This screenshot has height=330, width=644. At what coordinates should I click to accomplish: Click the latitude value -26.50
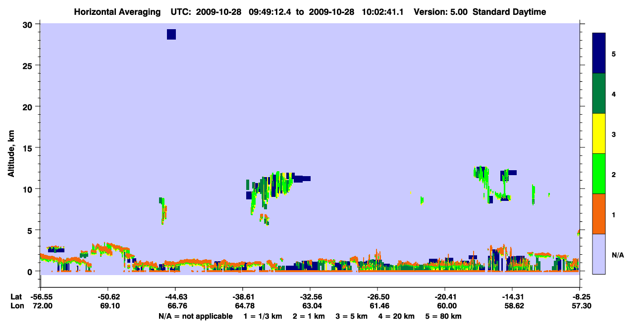point(377,297)
